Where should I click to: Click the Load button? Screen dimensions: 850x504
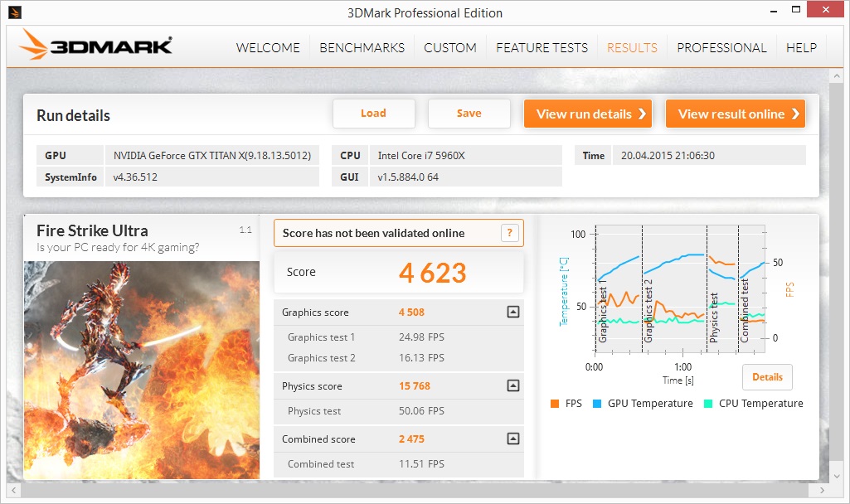pos(373,114)
